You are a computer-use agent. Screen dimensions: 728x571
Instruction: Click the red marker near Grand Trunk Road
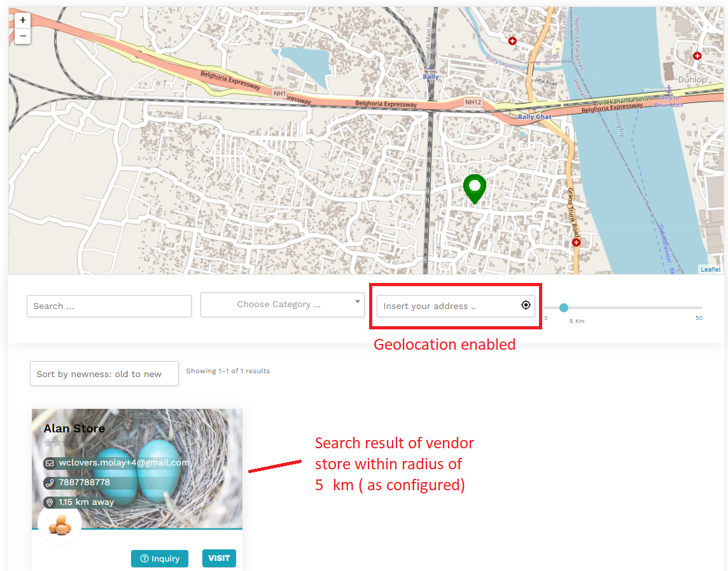click(576, 242)
